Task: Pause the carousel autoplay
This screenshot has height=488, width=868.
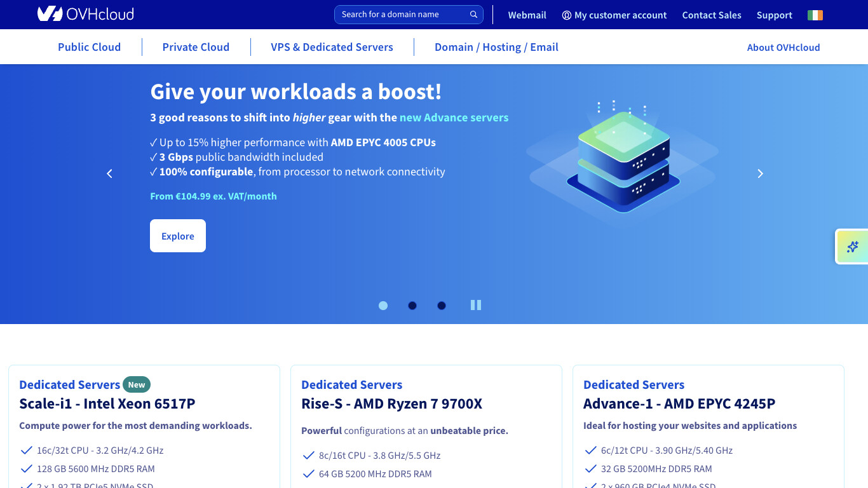Action: coord(476,305)
